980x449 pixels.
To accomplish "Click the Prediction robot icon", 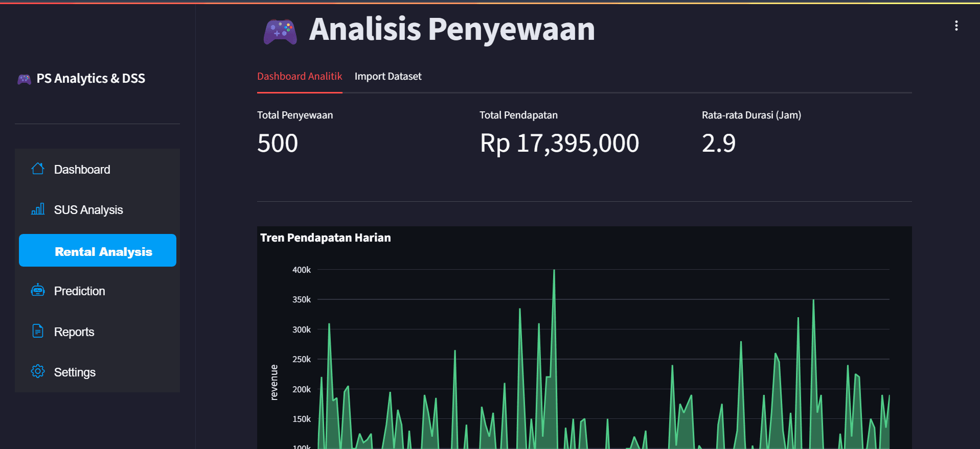I will click(x=38, y=290).
